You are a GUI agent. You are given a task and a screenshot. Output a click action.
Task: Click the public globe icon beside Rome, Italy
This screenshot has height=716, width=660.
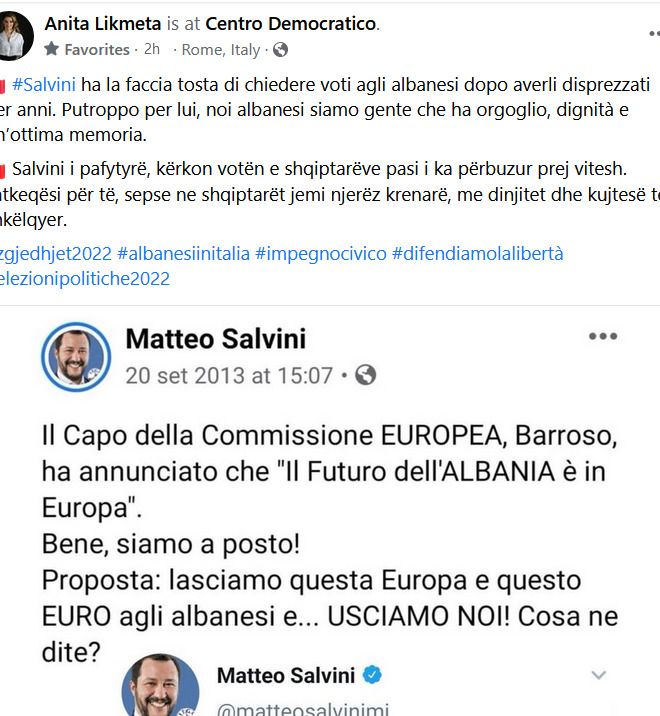pos(280,49)
